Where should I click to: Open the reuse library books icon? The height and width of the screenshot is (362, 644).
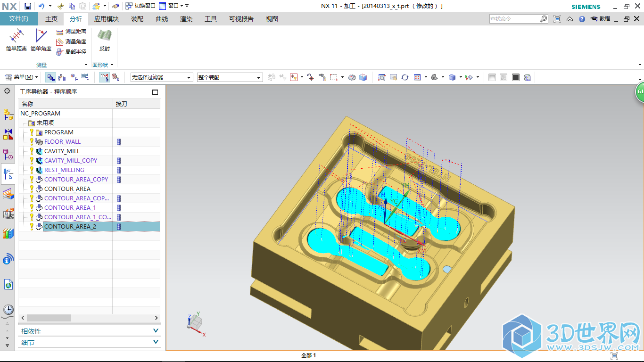pyautogui.click(x=8, y=233)
